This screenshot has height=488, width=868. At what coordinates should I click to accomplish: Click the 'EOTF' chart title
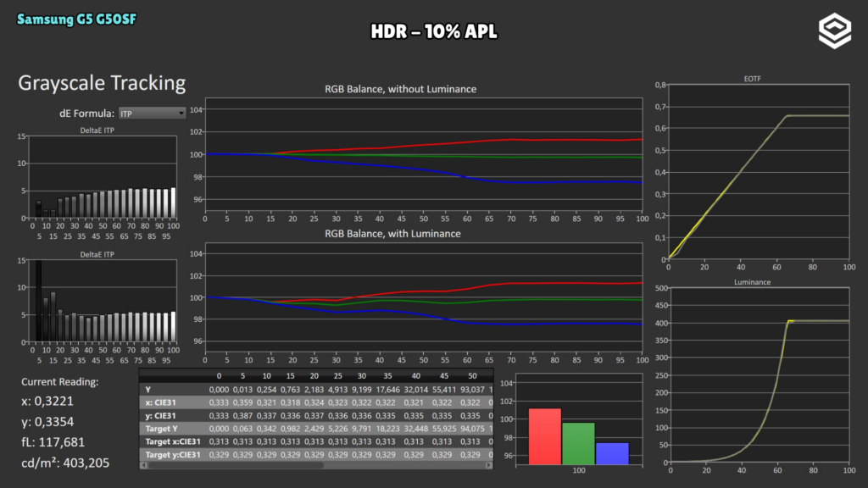click(x=752, y=79)
